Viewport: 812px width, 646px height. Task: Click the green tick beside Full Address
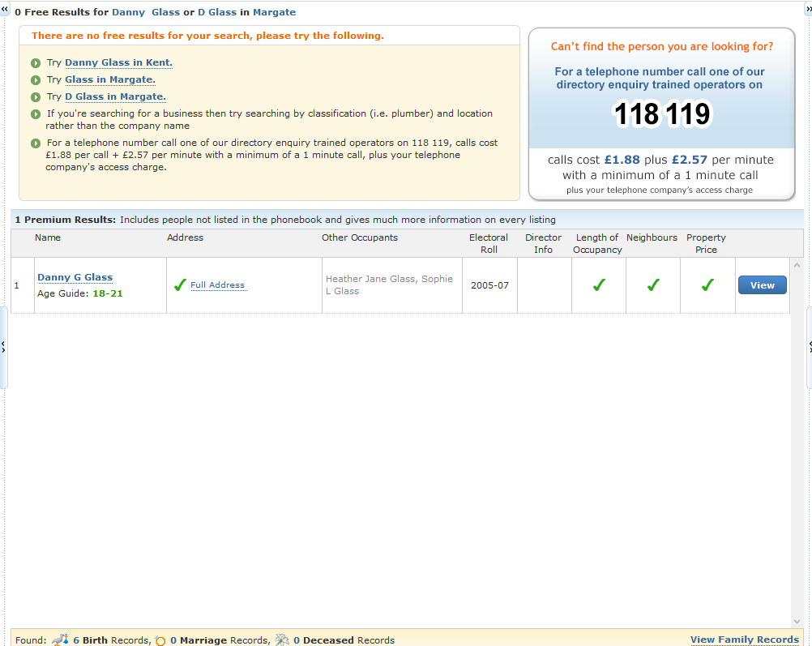[x=180, y=285]
